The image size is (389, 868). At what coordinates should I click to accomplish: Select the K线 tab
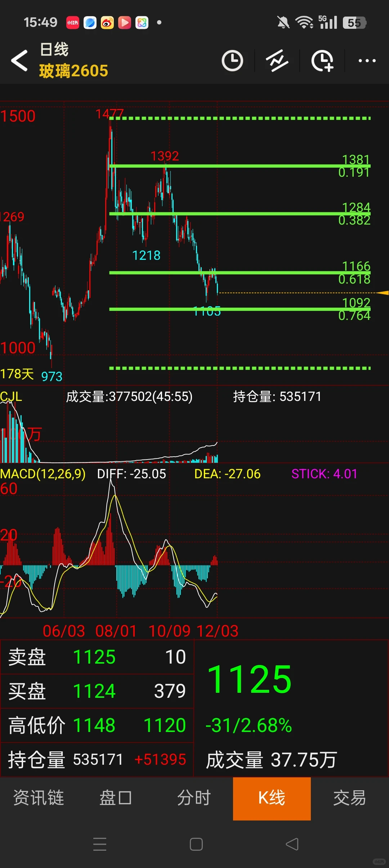(x=272, y=799)
